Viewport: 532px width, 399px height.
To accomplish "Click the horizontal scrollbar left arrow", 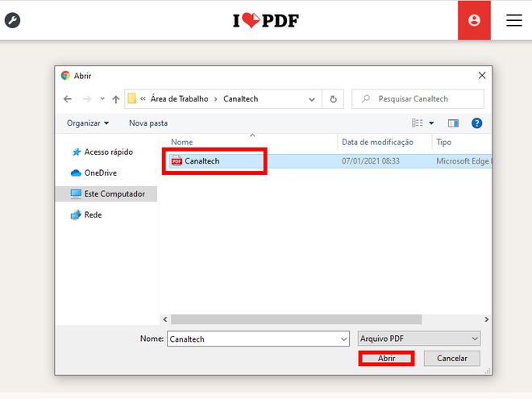I will point(165,319).
